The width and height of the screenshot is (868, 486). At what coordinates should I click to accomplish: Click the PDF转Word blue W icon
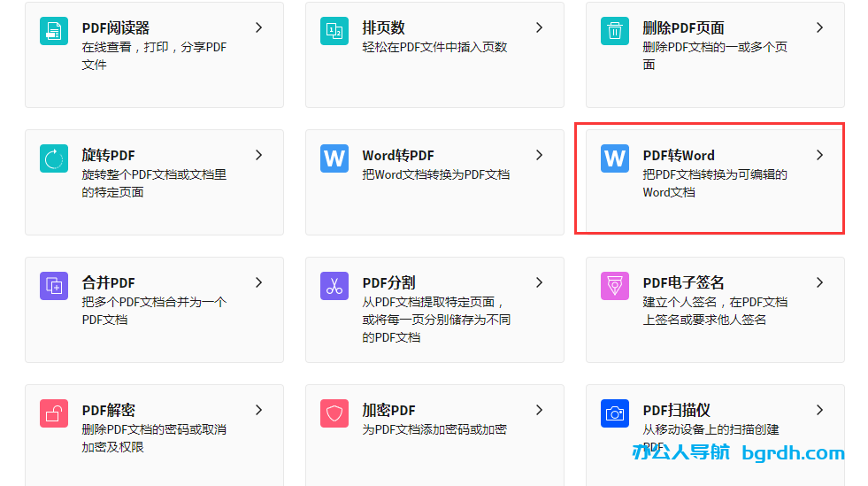click(x=615, y=158)
